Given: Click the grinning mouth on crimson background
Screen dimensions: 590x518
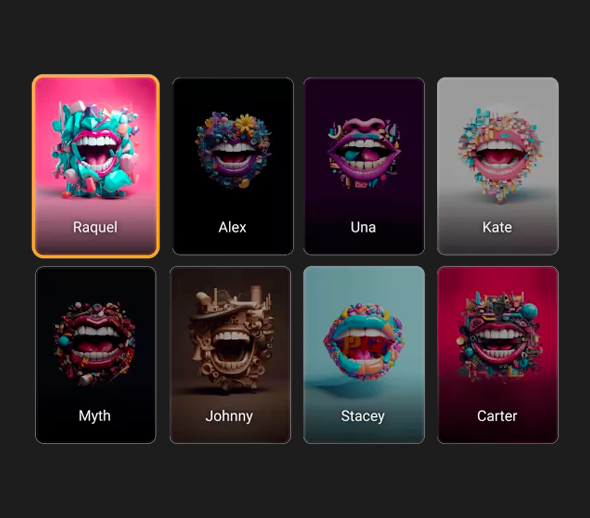Looking at the screenshot, I should coord(497,336).
